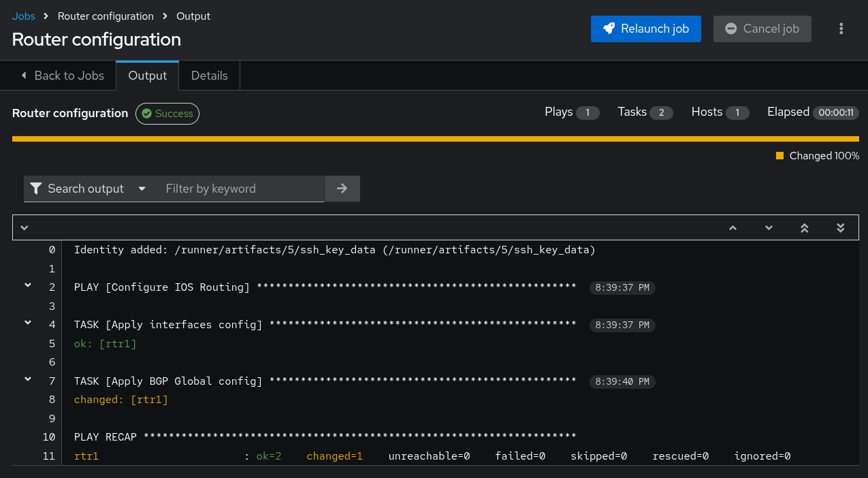Open Router configuration breadcrumb
This screenshot has height=478, width=868.
pyautogui.click(x=106, y=16)
